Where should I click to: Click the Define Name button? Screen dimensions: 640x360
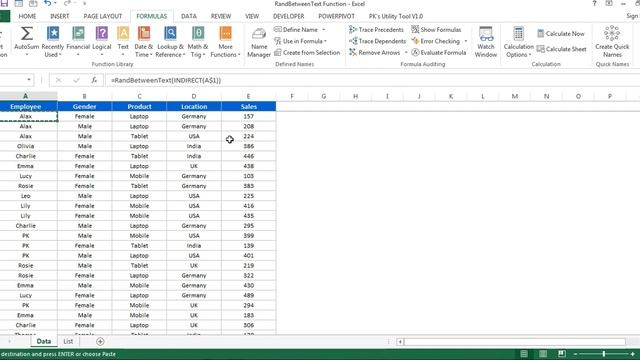[x=296, y=30]
